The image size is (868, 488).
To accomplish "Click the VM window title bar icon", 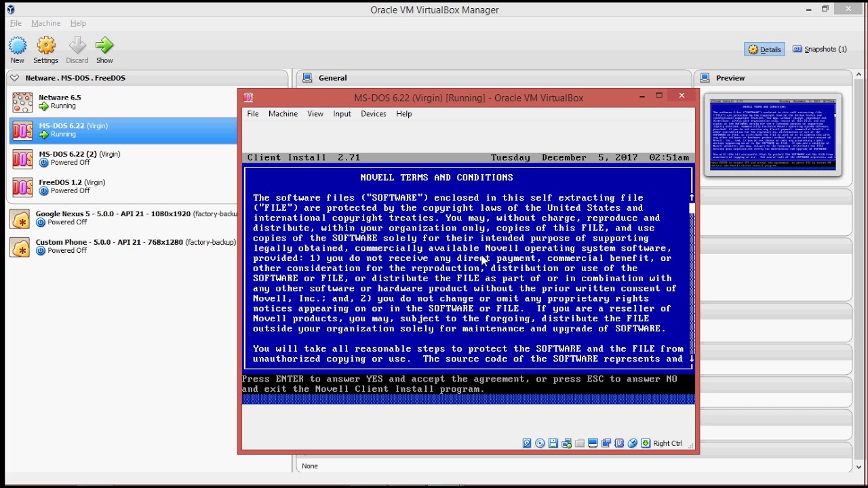I will click(x=249, y=98).
